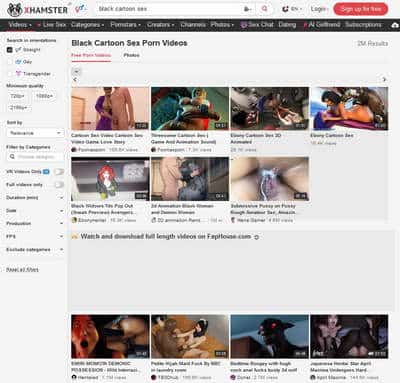Check the Transgender orientation checkbox
This screenshot has width=400, height=383.
[x=10, y=74]
